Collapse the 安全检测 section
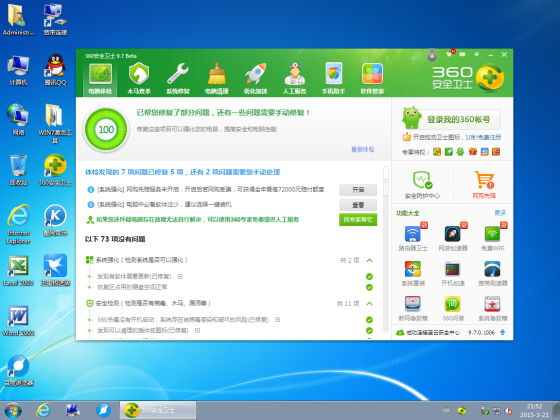 point(370,304)
